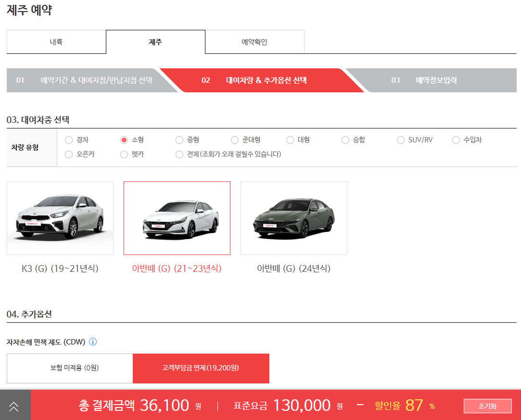Viewport: 521px width, 420px height.
Task: Select the 전체 all-vehicles radio option
Action: coord(179,154)
